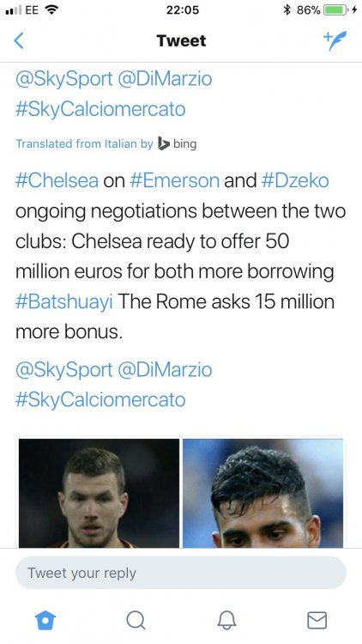Screen dimensions: 362x644
Task: Open the Home tab icon
Action: [45, 620]
